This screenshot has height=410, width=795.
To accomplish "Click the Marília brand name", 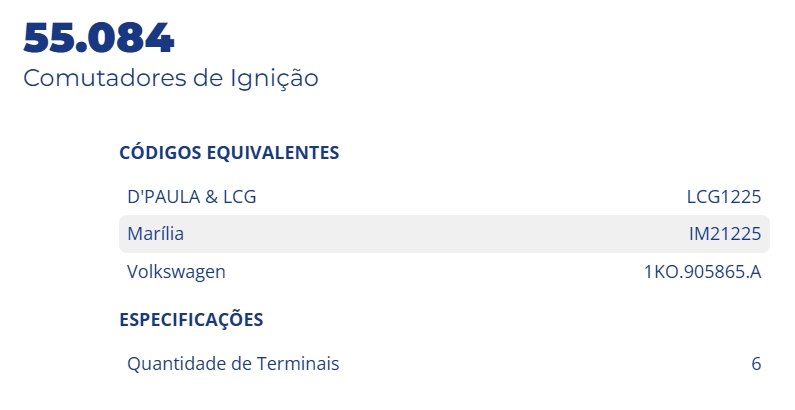I will pos(156,234).
